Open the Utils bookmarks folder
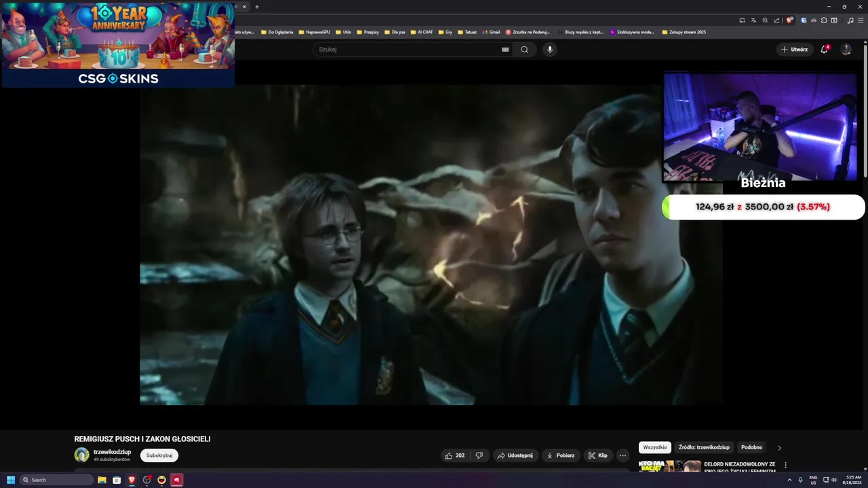 [343, 32]
